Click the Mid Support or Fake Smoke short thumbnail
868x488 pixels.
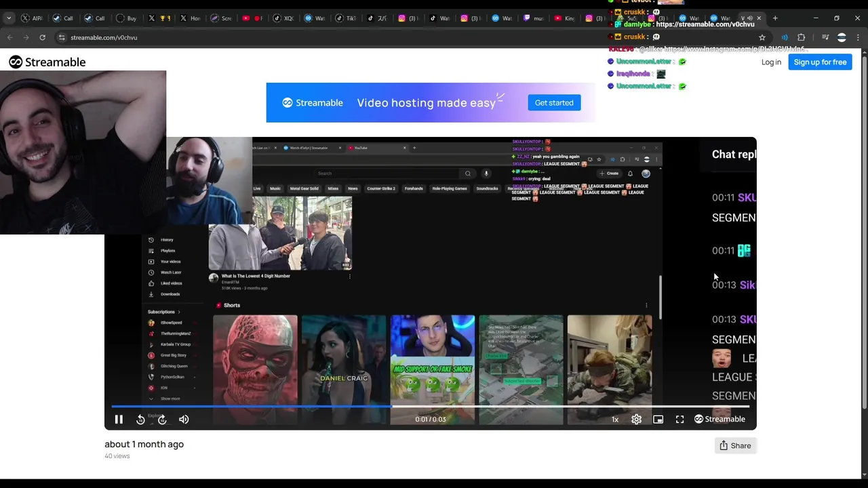click(433, 369)
